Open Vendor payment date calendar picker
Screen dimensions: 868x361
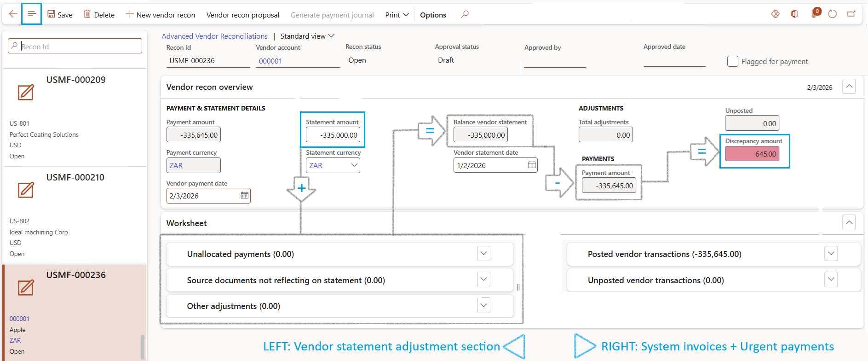point(245,196)
